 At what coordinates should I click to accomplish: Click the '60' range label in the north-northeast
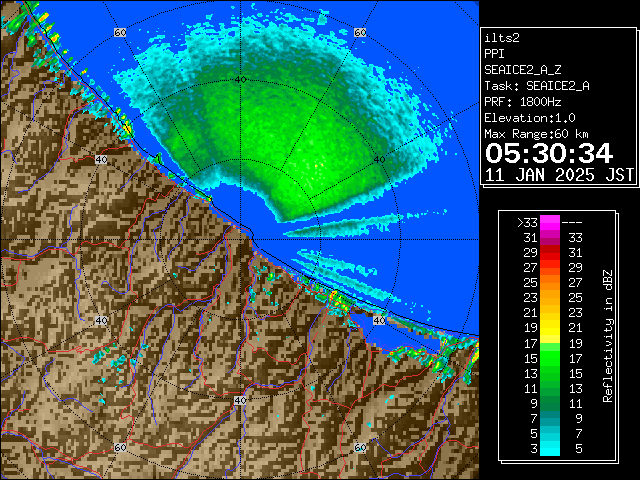pyautogui.click(x=360, y=33)
